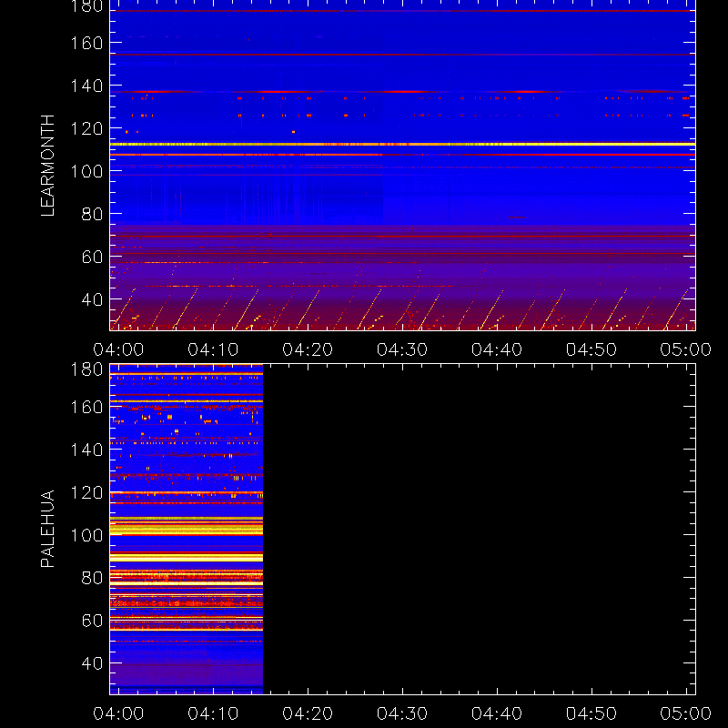Click the 04:30 time label of the PALEHUA plot
The width and height of the screenshot is (728, 728).
click(x=402, y=713)
